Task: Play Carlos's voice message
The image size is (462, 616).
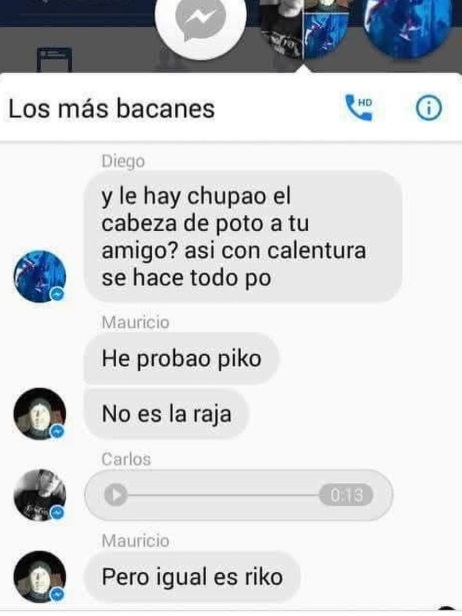Action: [116, 495]
